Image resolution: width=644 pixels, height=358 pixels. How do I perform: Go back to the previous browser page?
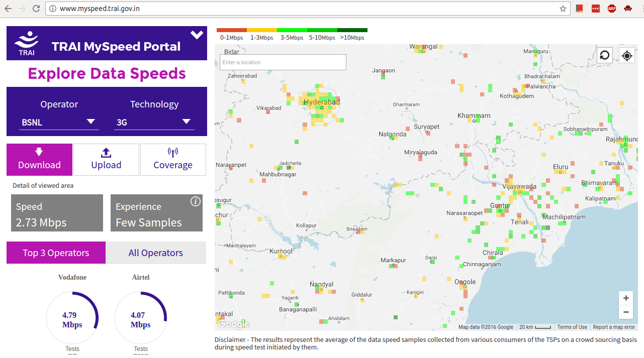[x=9, y=9]
